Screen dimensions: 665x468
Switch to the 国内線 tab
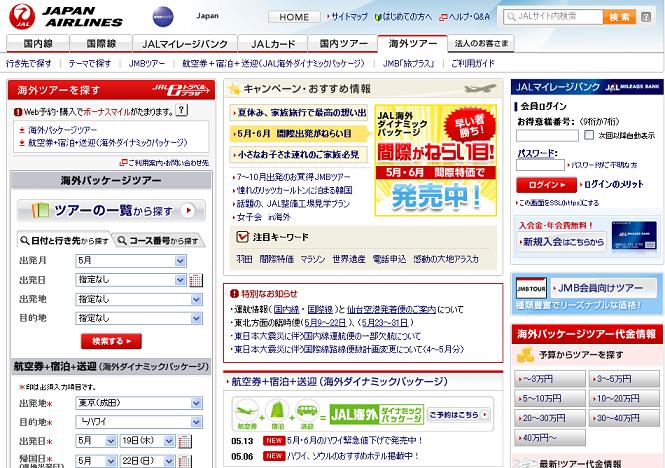coord(38,44)
